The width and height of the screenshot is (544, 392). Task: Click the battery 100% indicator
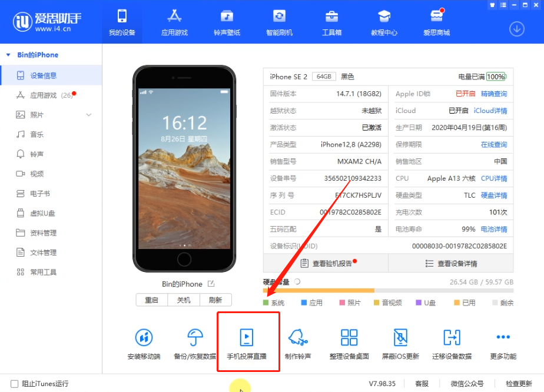point(496,77)
